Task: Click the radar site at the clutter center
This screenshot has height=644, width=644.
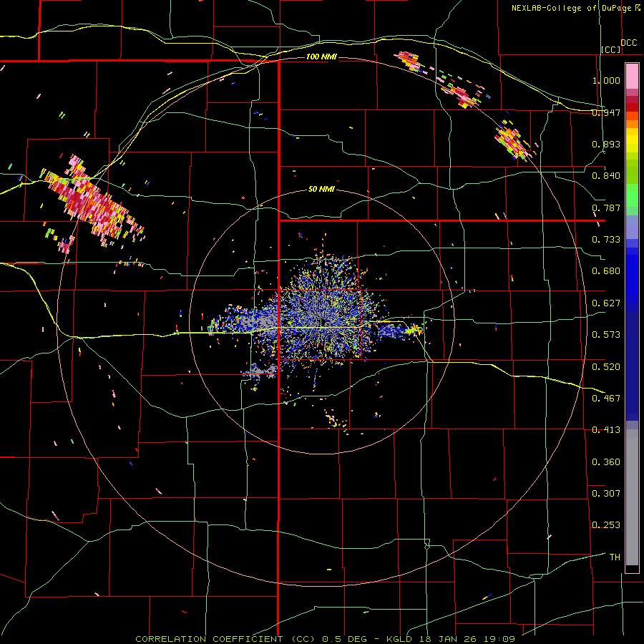Action: pos(323,323)
